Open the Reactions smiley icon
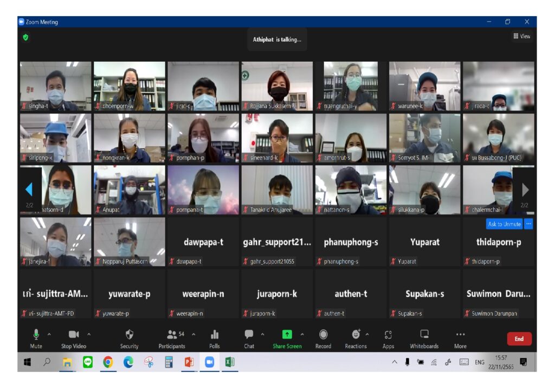This screenshot has width=555, height=392. click(x=356, y=335)
